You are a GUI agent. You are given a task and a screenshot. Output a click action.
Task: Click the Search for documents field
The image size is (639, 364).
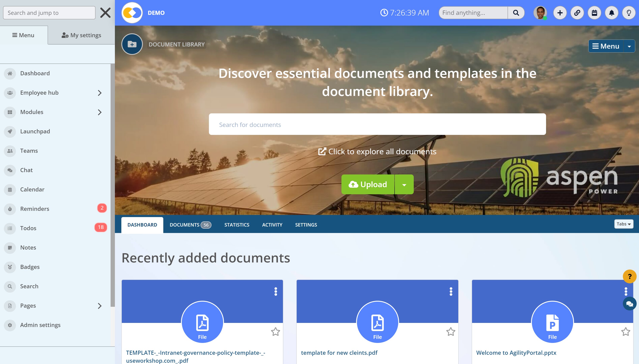click(x=377, y=125)
